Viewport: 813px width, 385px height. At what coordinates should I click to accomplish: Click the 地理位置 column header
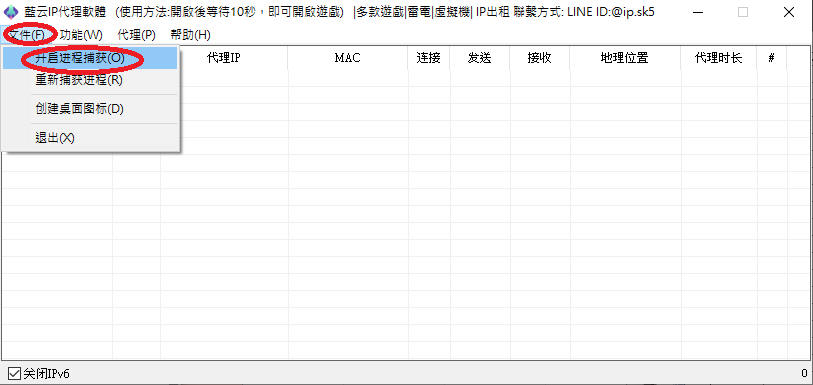[625, 58]
